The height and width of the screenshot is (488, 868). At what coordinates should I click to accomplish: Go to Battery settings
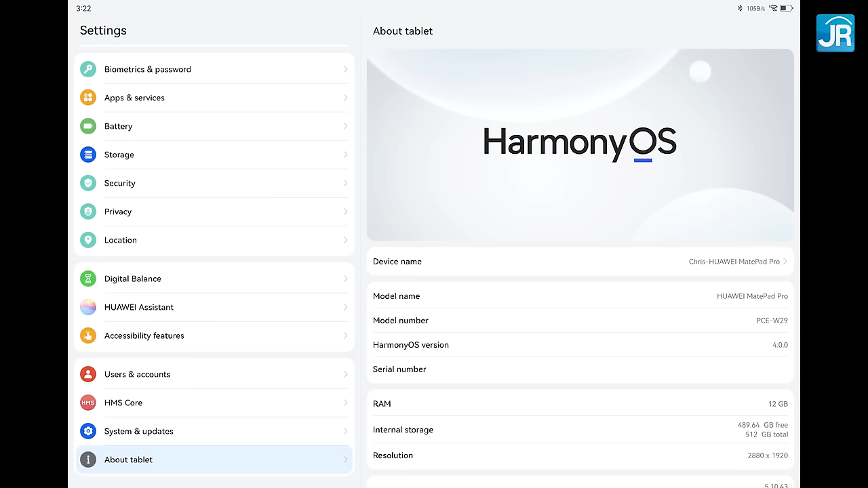point(214,126)
